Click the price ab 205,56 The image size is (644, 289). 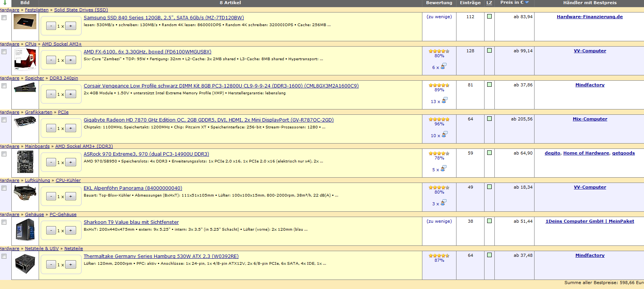point(522,119)
